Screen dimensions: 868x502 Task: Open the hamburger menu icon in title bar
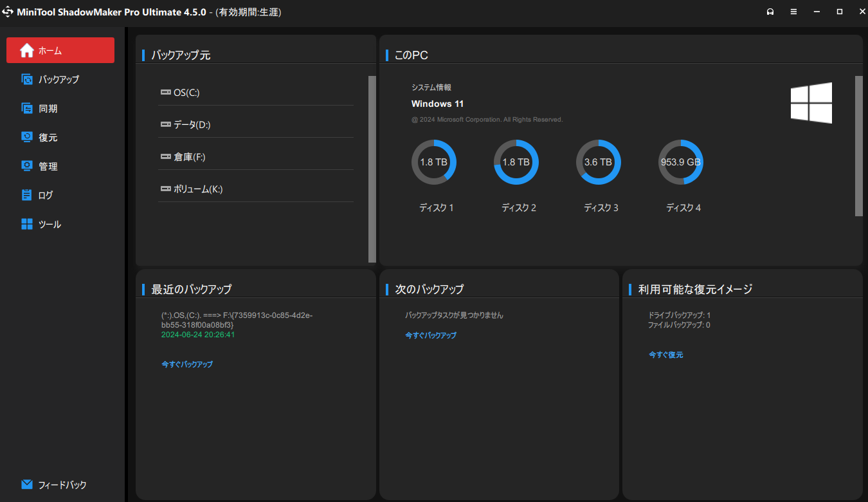(793, 12)
